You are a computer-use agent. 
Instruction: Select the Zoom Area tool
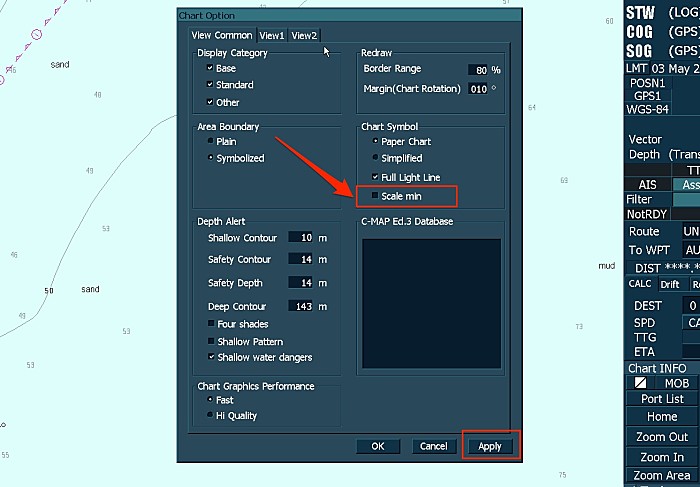(x=662, y=476)
